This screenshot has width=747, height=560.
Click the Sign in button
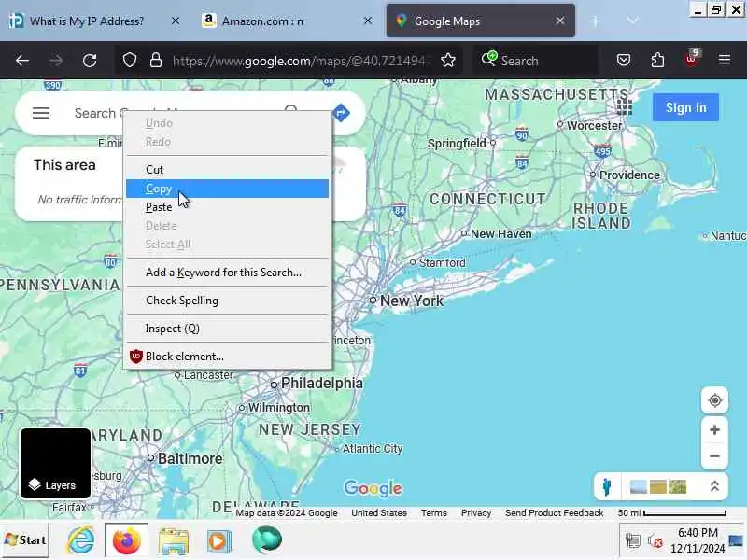point(685,107)
